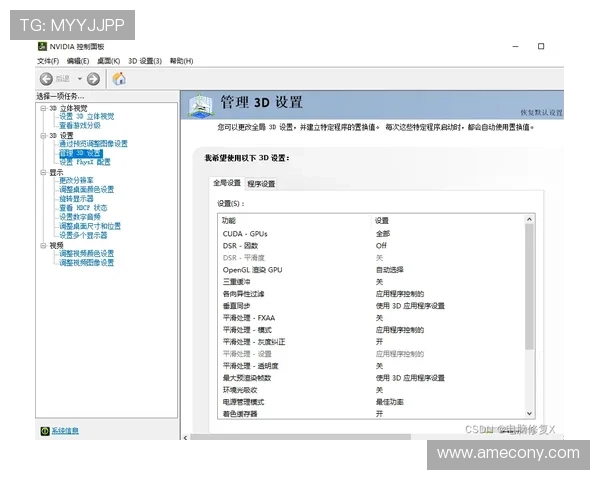Maximize the NVIDIA control panel window
Screen dimensions: 600x480
pos(541,46)
